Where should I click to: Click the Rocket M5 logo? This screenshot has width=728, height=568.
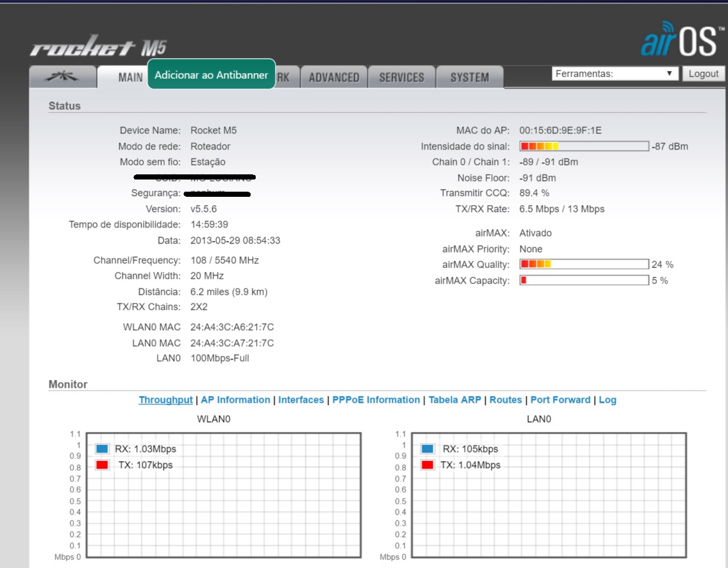coord(99,46)
